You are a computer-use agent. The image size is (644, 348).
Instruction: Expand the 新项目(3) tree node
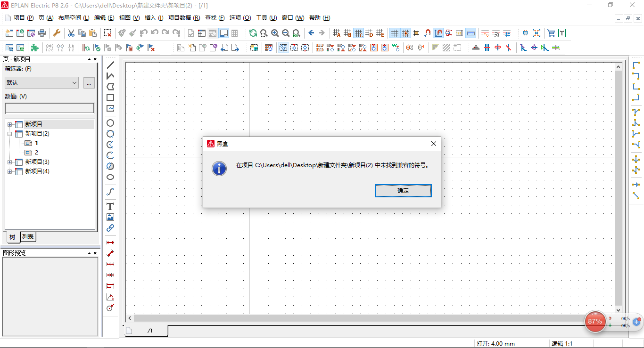click(9, 162)
